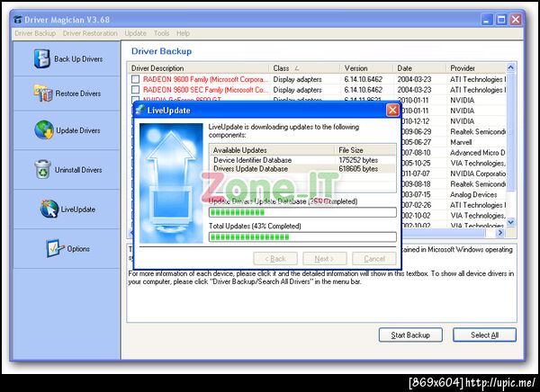Viewport: 540px width, 392px height.
Task: Select the Device Identifier Database row
Action: pyautogui.click(x=302, y=160)
